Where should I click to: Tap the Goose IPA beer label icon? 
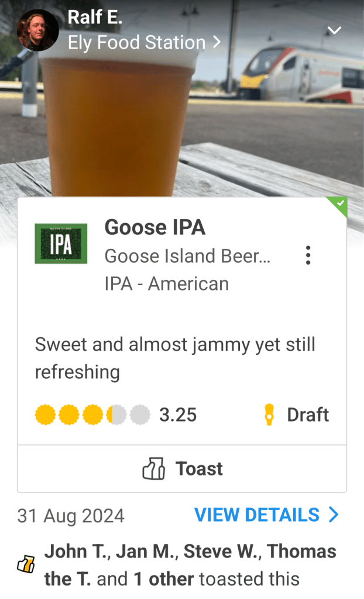pyautogui.click(x=61, y=244)
